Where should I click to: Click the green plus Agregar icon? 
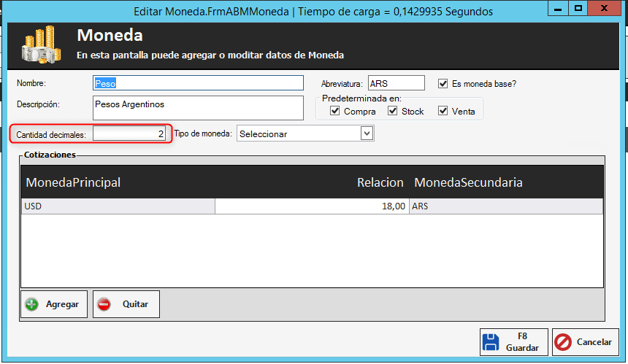(31, 304)
